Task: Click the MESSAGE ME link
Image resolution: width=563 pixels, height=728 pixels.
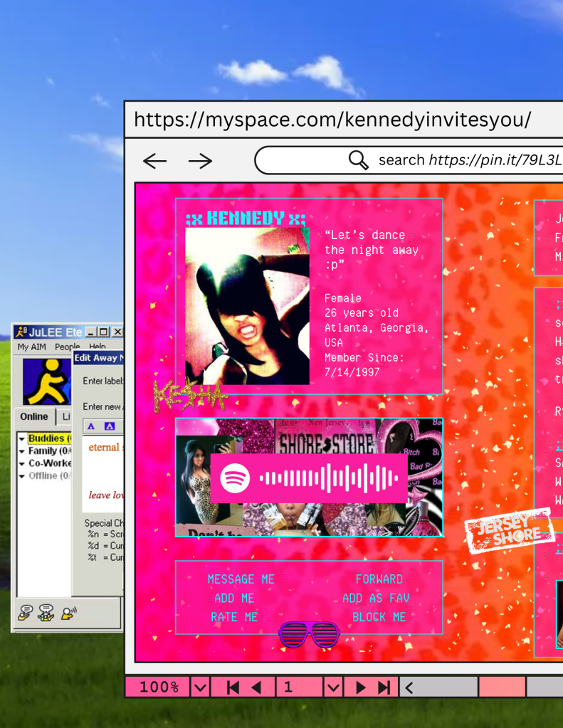Action: coord(241,579)
